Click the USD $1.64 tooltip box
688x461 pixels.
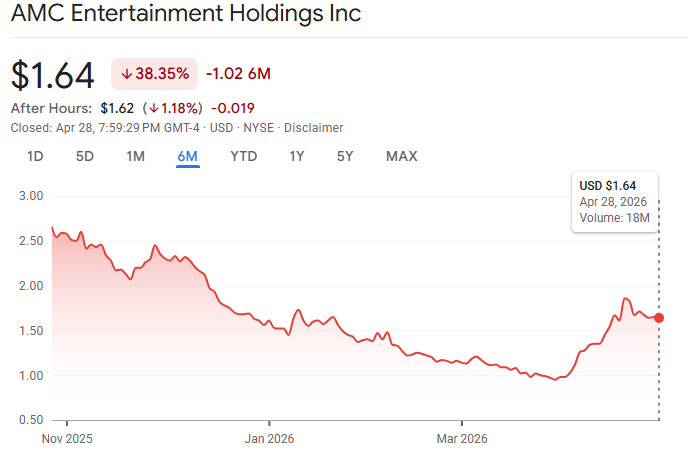click(615, 202)
